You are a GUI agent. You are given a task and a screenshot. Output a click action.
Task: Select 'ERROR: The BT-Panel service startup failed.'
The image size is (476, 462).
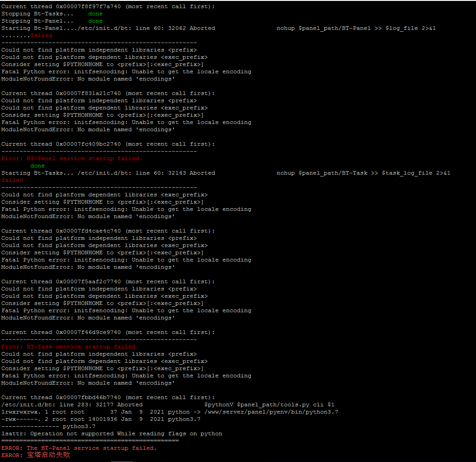(x=79, y=448)
